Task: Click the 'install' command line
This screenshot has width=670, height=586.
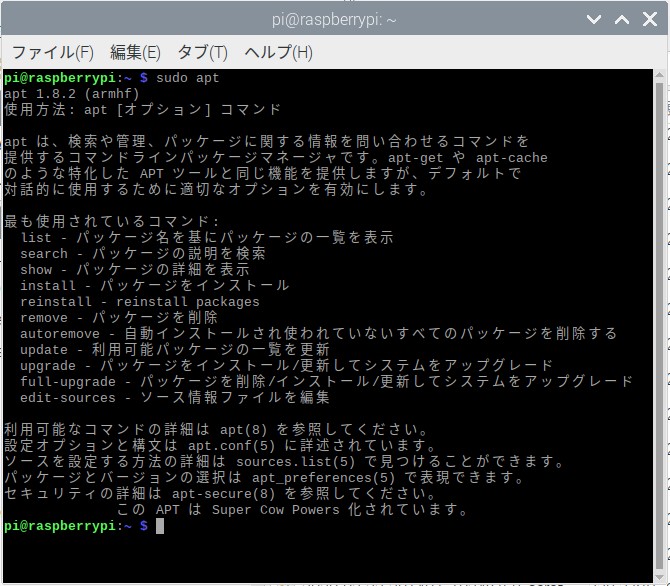Action: click(155, 286)
